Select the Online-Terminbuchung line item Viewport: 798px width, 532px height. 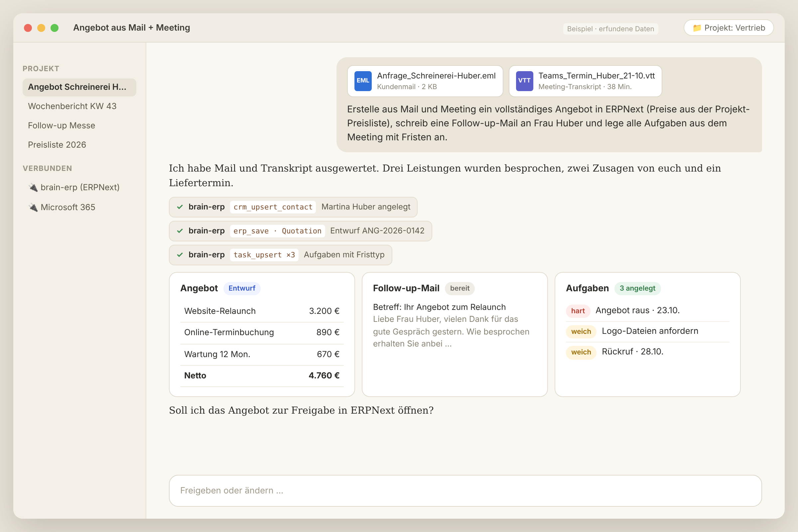(x=262, y=332)
